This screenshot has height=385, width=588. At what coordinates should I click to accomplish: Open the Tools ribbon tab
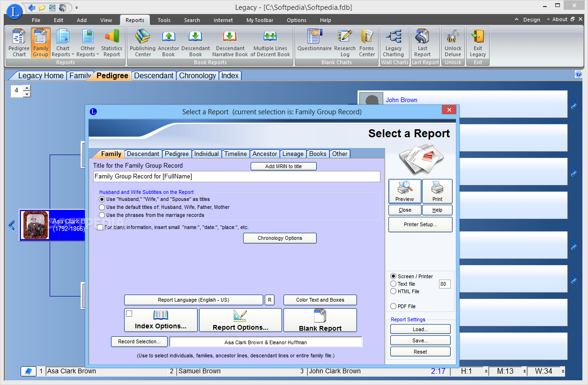tap(164, 20)
